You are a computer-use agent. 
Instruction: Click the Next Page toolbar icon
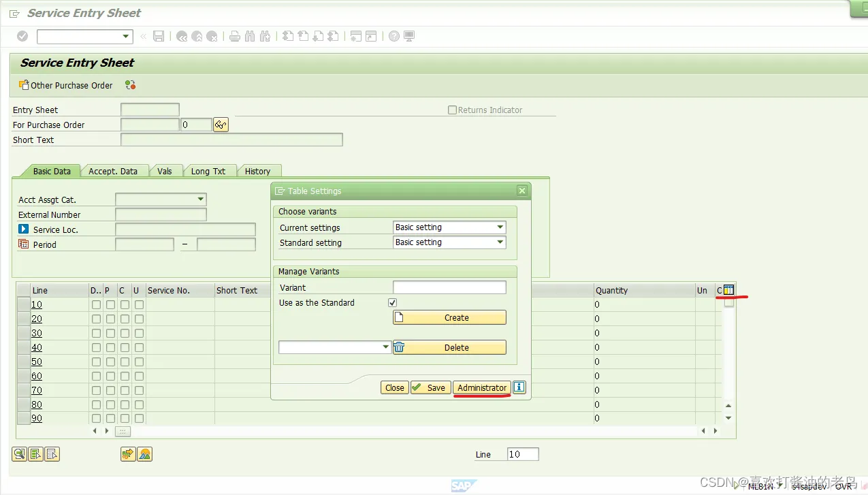(318, 36)
